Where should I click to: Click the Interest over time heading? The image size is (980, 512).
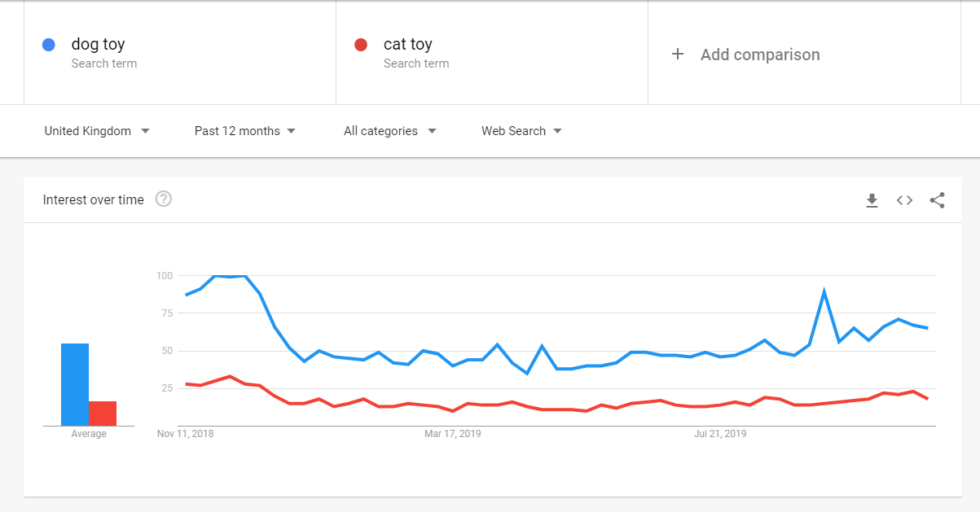coord(93,199)
